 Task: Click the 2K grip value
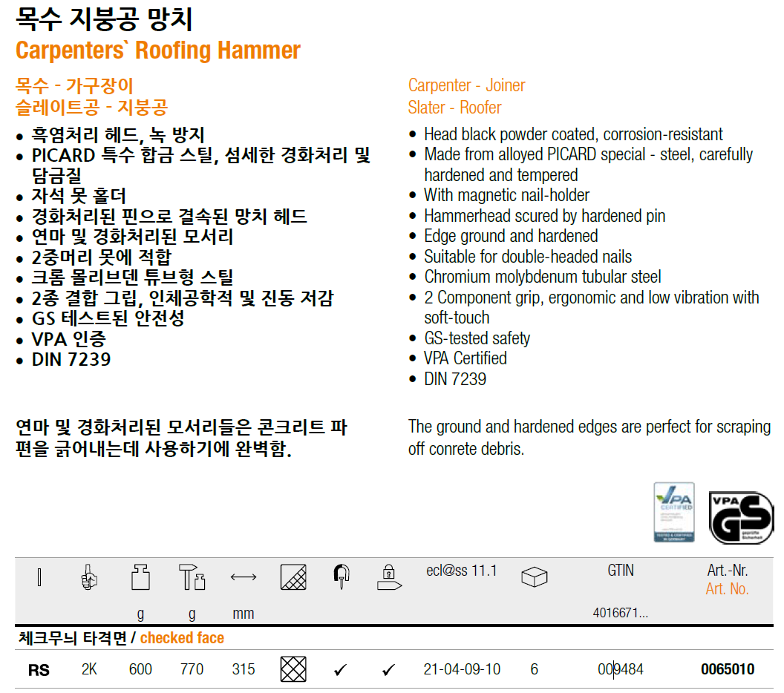coord(89,669)
